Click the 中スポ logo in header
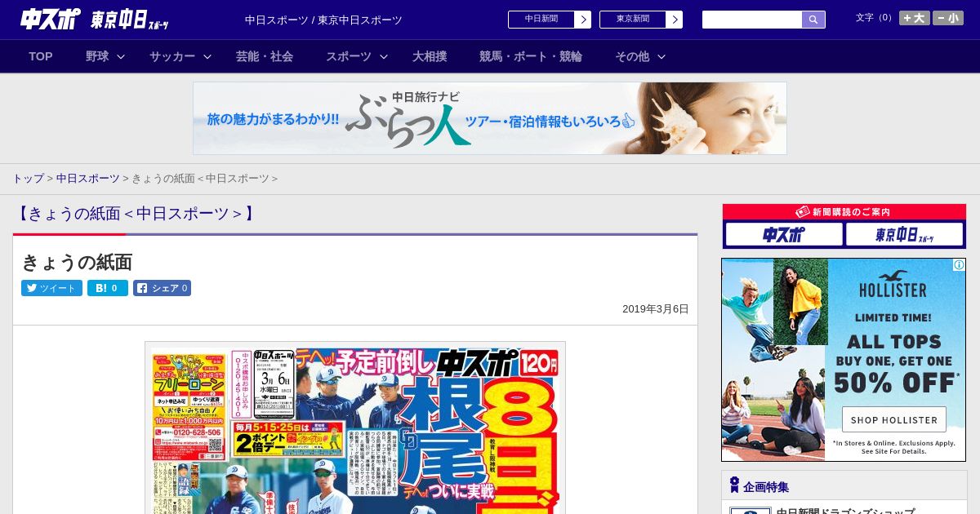The image size is (980, 514). (51, 19)
